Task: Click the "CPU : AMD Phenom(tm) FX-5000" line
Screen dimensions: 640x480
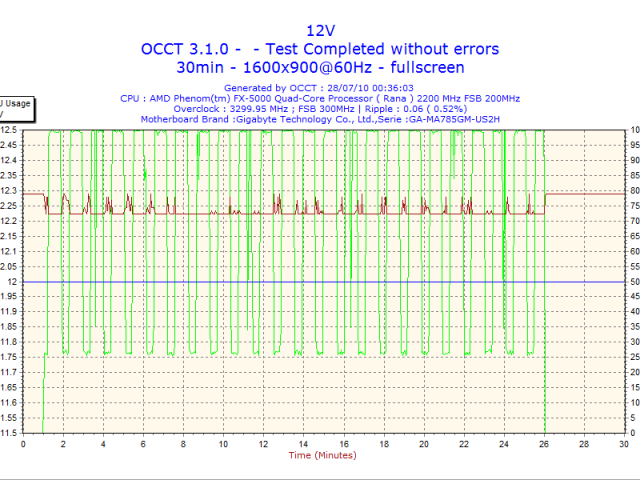Action: click(320, 98)
